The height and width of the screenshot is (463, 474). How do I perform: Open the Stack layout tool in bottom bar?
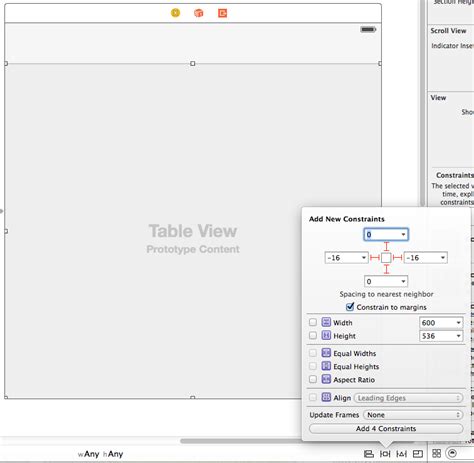click(x=369, y=454)
